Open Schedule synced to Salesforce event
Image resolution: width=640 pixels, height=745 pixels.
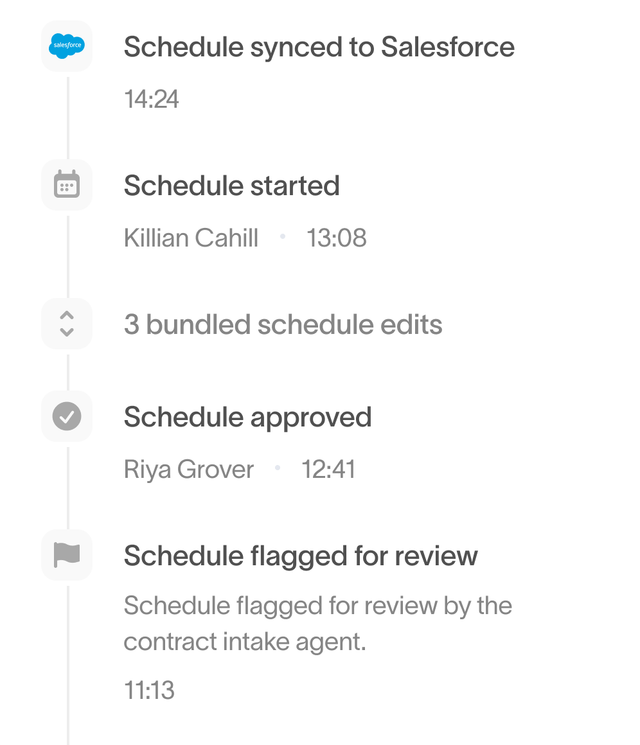[319, 47]
